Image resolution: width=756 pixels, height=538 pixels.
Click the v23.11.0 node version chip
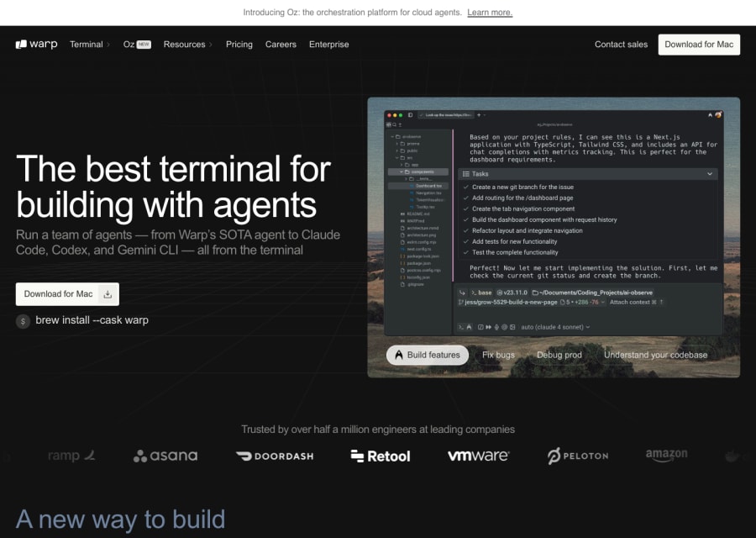pyautogui.click(x=512, y=293)
